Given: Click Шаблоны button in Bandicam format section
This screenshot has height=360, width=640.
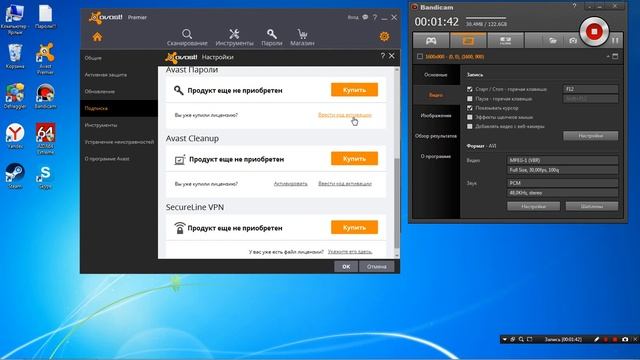Looking at the screenshot, I should [x=592, y=206].
